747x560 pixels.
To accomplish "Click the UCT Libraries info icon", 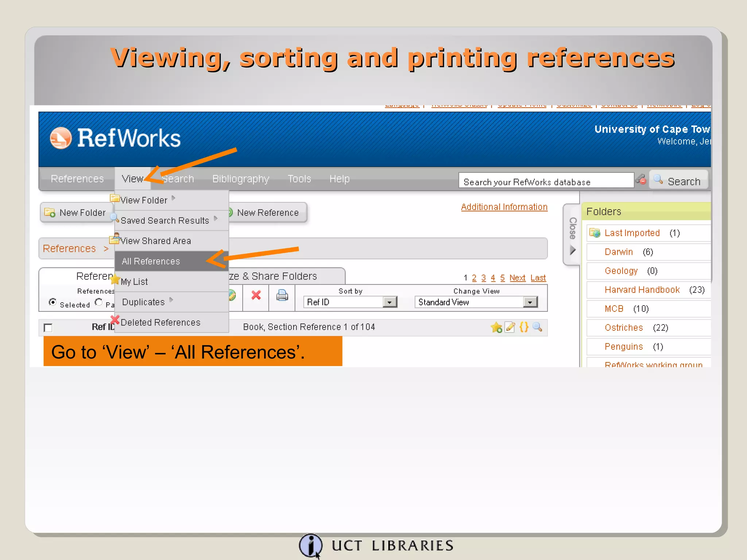I will point(310,546).
